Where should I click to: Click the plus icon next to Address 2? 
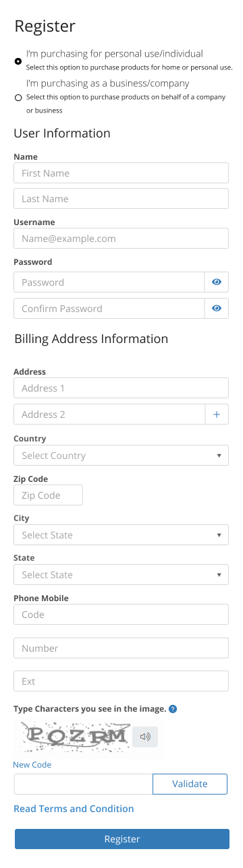coord(217,414)
